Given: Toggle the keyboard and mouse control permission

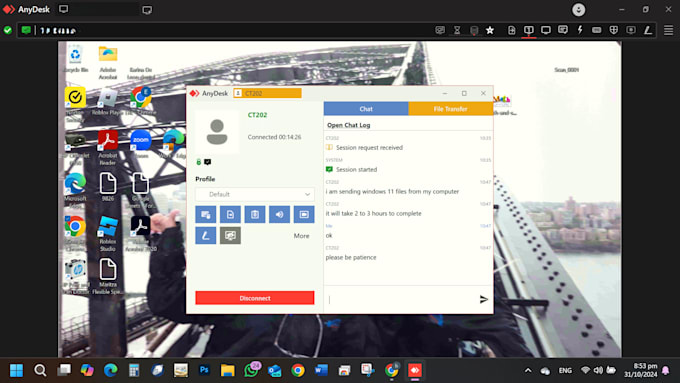Looking at the screenshot, I should [206, 214].
